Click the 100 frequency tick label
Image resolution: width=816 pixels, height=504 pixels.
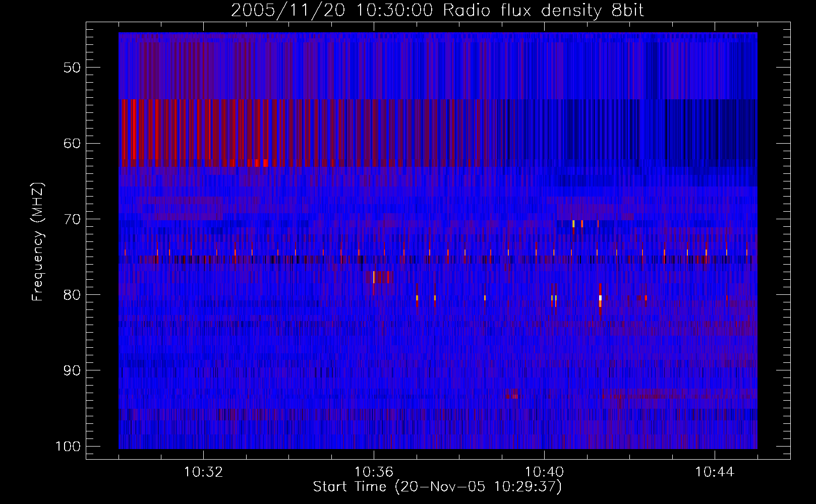click(68, 447)
